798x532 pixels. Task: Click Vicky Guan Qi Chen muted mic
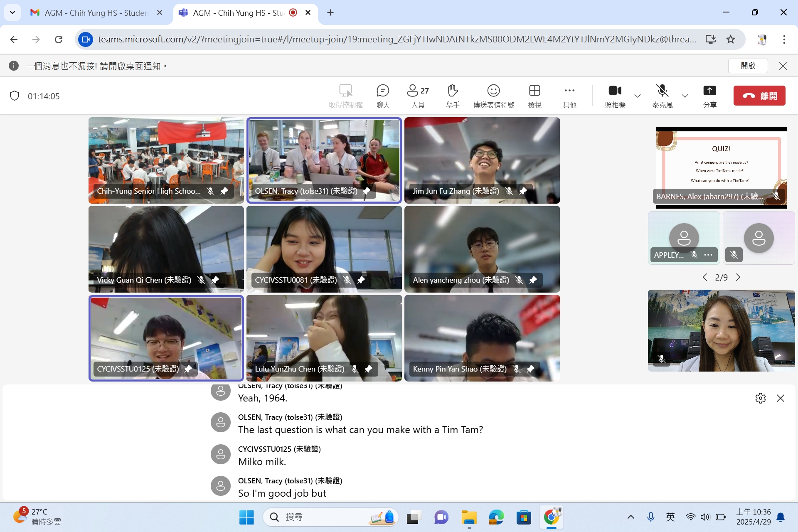[201, 280]
